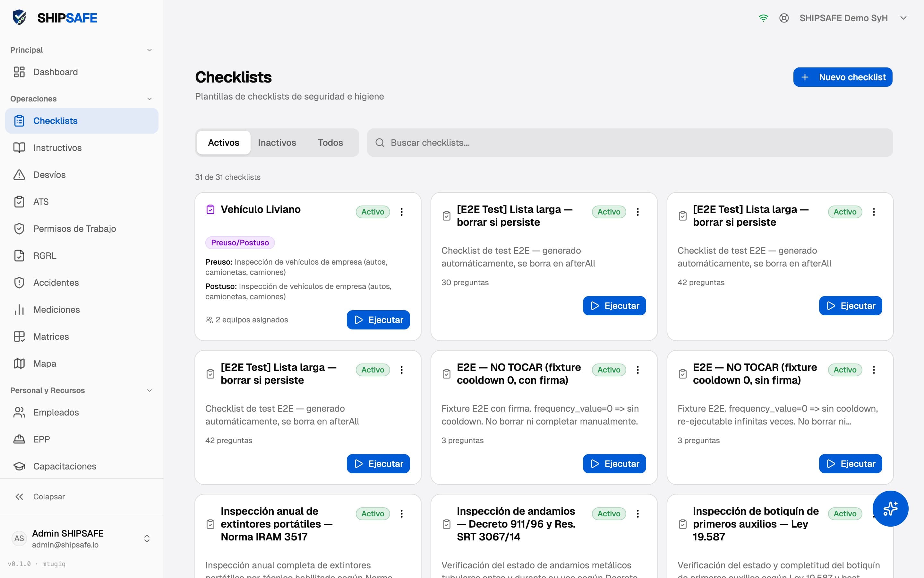Image resolution: width=924 pixels, height=578 pixels.
Task: Open options for extintores portátiles card
Action: (401, 513)
